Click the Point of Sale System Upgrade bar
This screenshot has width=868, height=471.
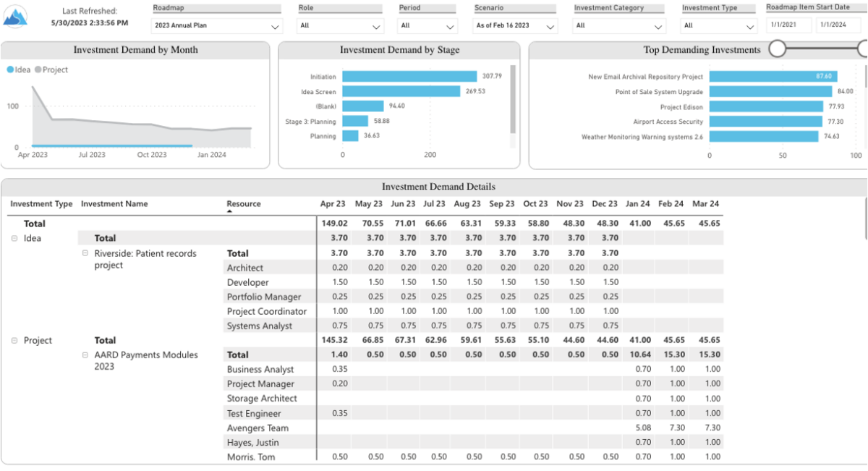point(770,91)
